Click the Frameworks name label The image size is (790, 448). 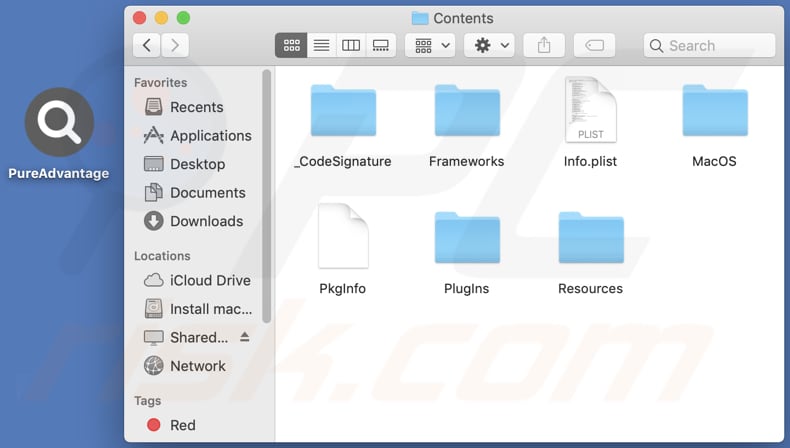click(x=467, y=161)
